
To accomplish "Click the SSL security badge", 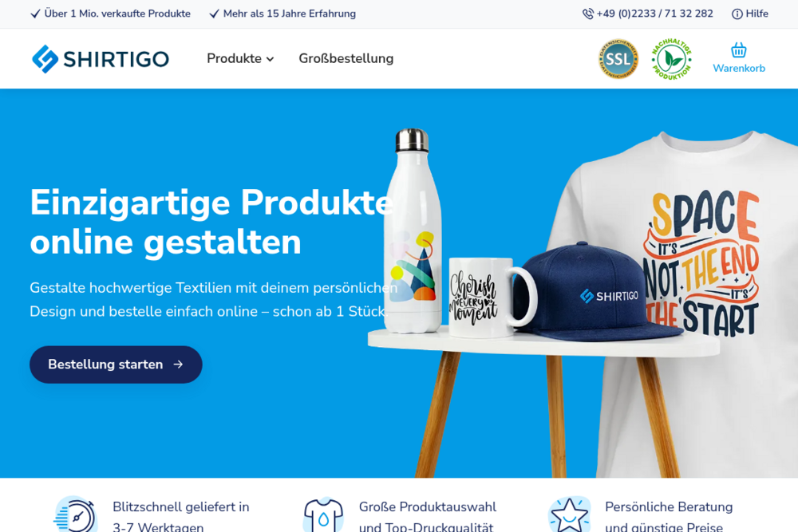I will pyautogui.click(x=618, y=58).
